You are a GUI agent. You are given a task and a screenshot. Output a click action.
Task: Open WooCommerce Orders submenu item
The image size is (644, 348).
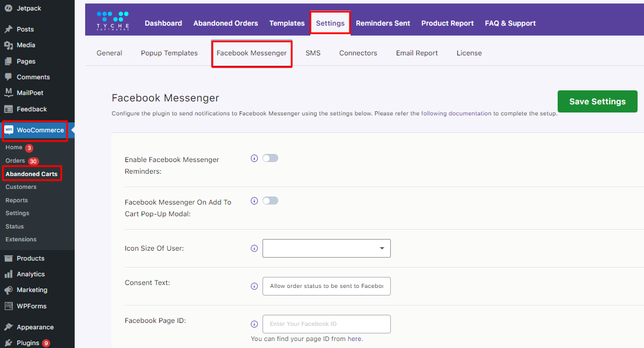tap(15, 160)
